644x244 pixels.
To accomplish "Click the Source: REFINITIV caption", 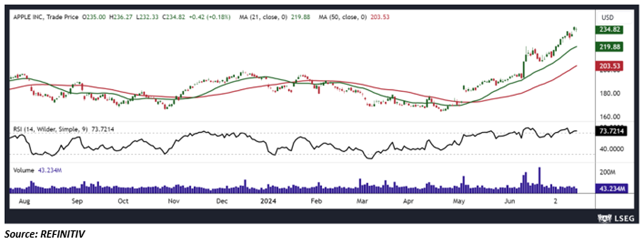I will pyautogui.click(x=45, y=234).
